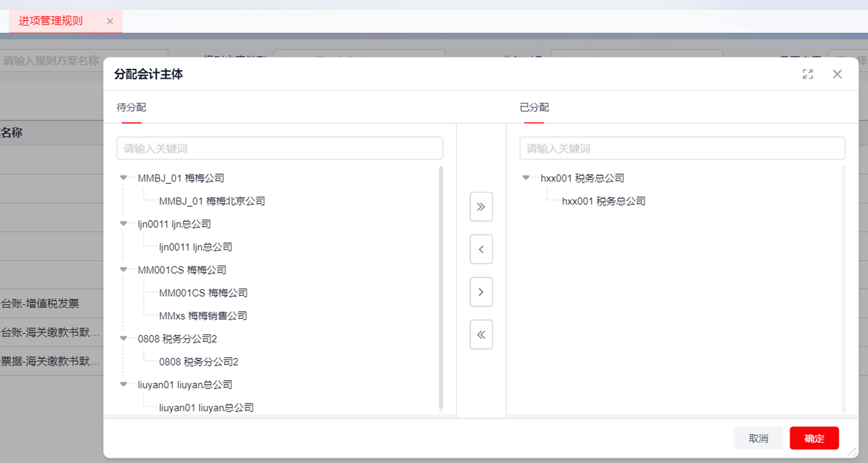Select MMxs 梅梅销售公司 in the tree
The width and height of the screenshot is (868, 463).
click(202, 316)
